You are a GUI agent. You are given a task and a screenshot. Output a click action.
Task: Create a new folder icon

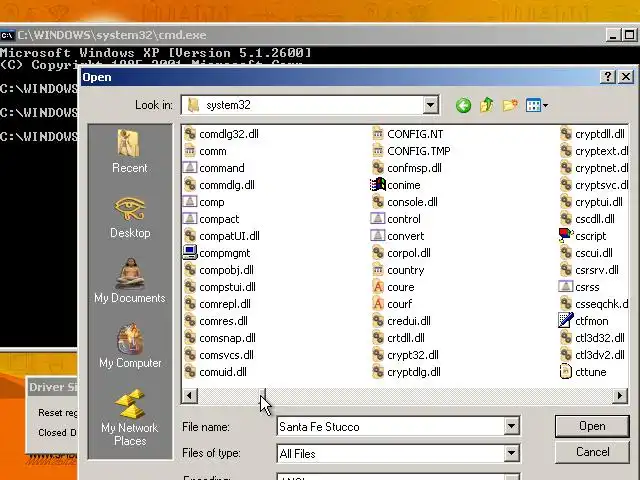click(x=510, y=105)
